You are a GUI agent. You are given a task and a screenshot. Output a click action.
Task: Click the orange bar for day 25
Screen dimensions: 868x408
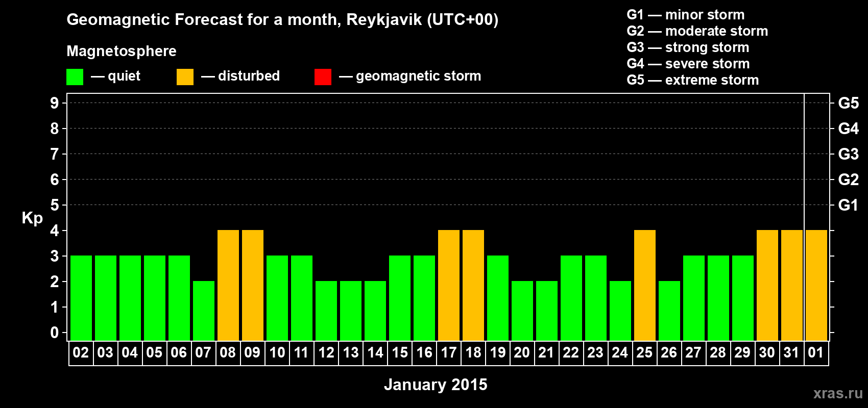point(645,285)
